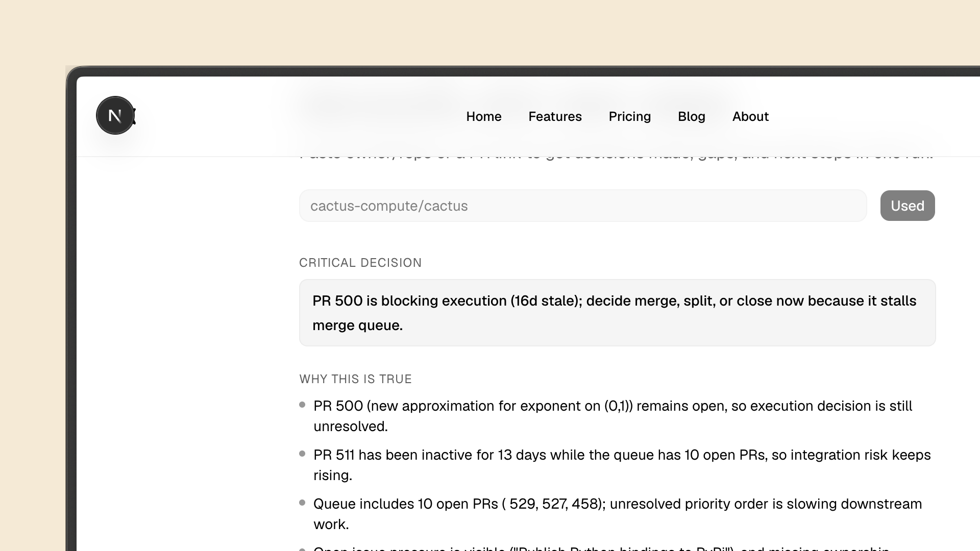Viewport: 980px width, 551px height.
Task: Click the placeholder text cactus-compute/cactus
Action: (389, 206)
